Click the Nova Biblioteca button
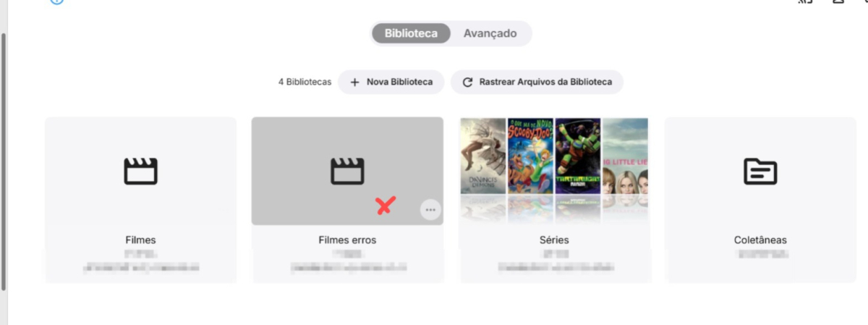 tap(391, 83)
